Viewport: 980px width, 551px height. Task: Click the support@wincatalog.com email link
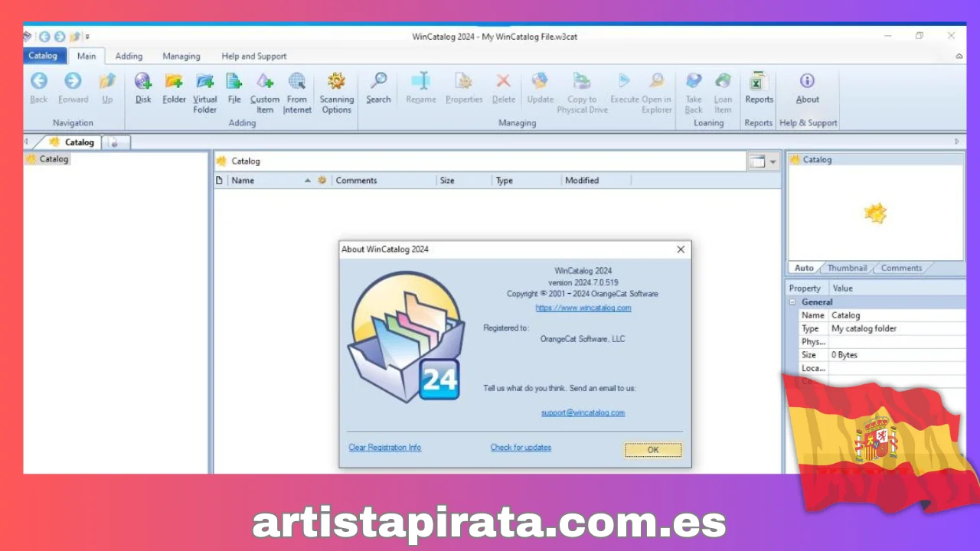pos(583,412)
